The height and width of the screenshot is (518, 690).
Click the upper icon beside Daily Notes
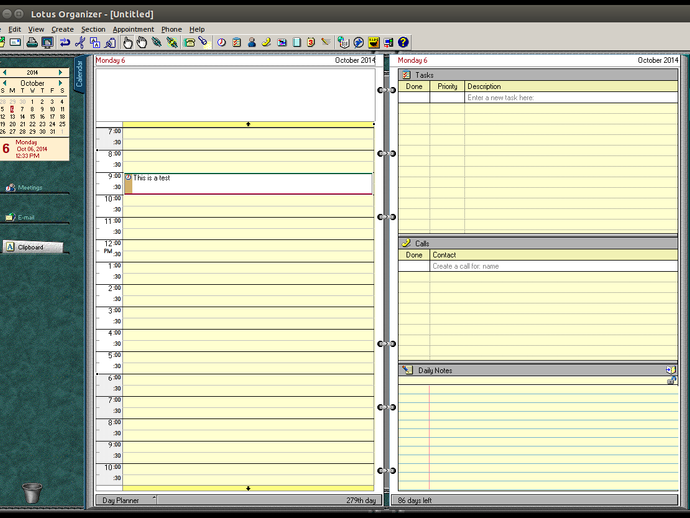[x=671, y=370]
